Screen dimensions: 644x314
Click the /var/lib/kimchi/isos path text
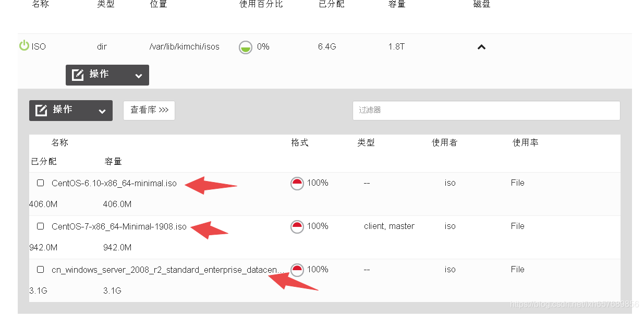(x=185, y=47)
